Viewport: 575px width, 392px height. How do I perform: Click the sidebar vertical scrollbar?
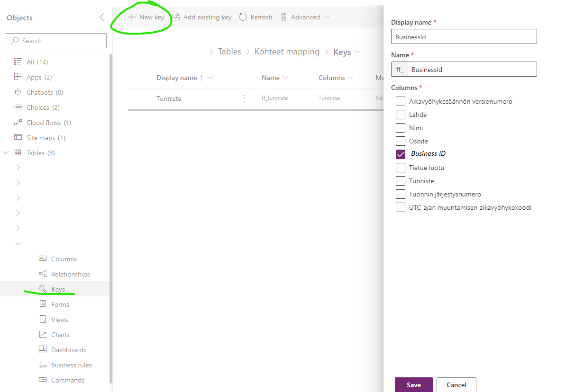tap(111, 218)
